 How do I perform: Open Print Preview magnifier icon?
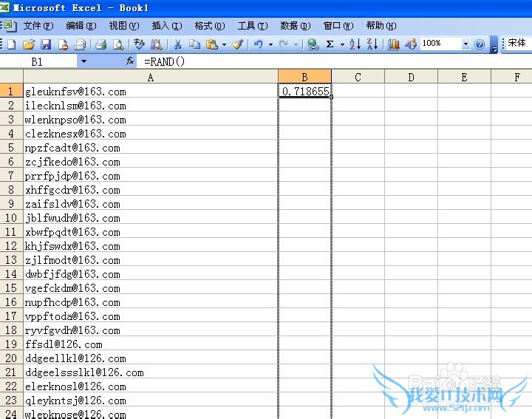click(118, 44)
